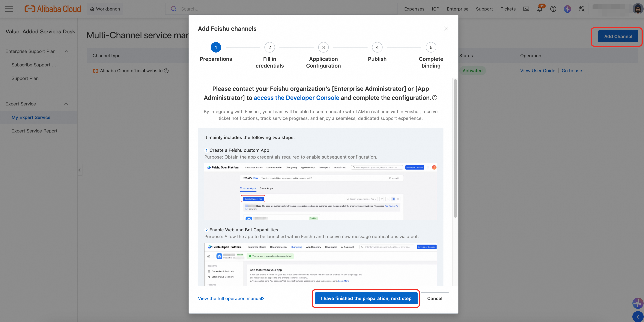
Task: Switch language via translate icon
Action: coord(582,9)
